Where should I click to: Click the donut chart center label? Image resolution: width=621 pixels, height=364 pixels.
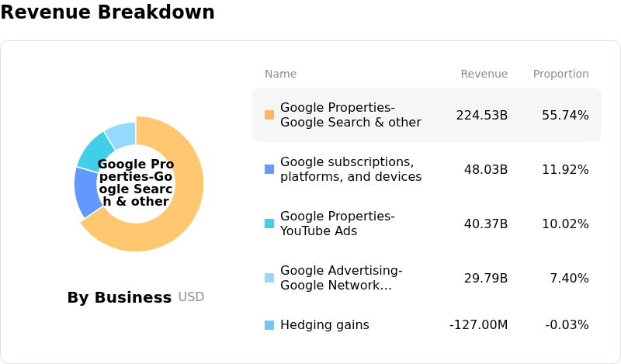[136, 183]
